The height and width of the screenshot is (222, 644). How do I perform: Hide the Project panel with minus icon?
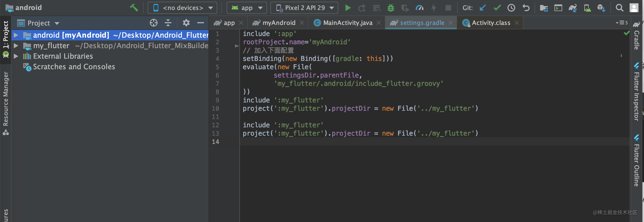[x=201, y=23]
